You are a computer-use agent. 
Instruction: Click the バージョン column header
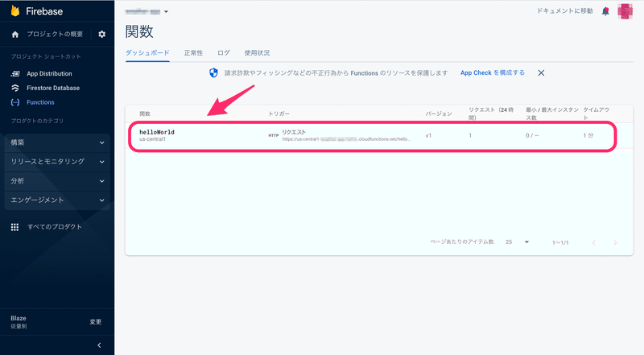tap(439, 114)
